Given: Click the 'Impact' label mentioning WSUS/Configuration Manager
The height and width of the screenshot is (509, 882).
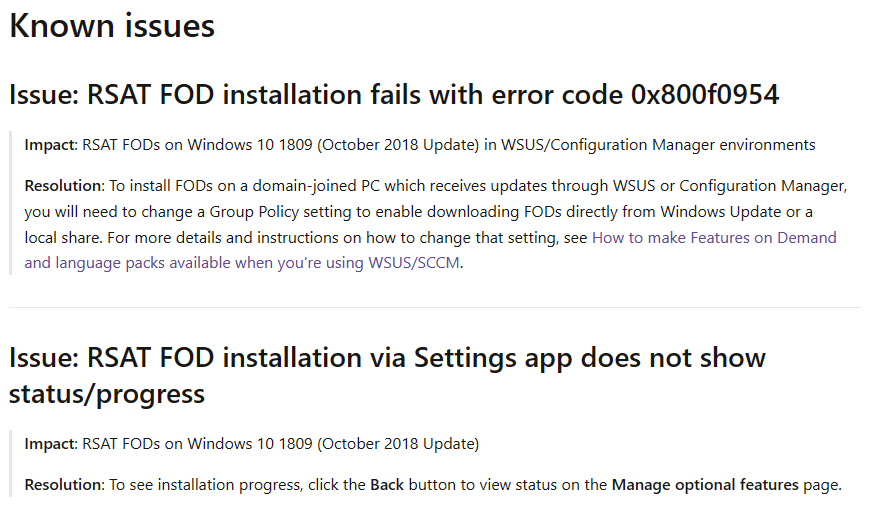Looking at the screenshot, I should (50, 145).
